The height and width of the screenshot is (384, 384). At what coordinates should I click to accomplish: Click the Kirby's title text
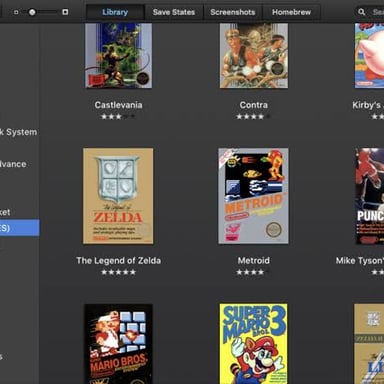pos(368,105)
